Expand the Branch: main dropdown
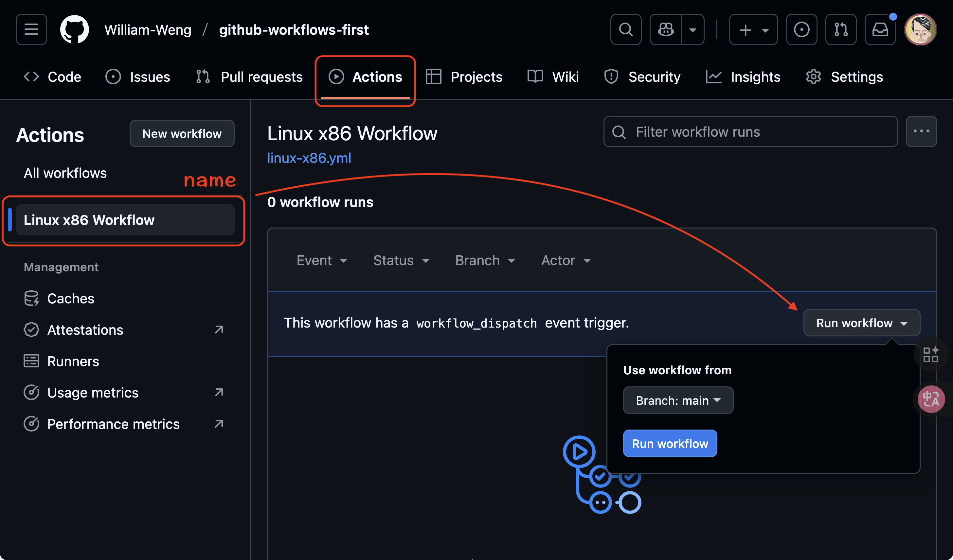953x560 pixels. tap(678, 400)
